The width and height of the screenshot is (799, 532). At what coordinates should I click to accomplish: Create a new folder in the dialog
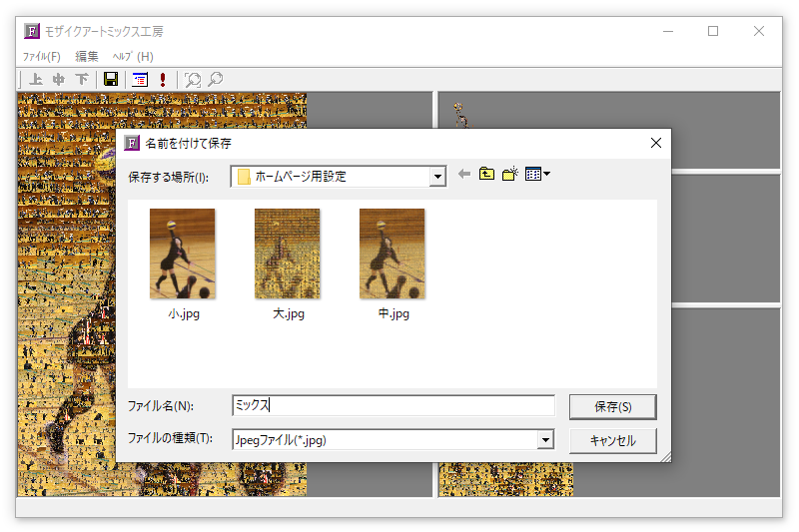(x=510, y=174)
